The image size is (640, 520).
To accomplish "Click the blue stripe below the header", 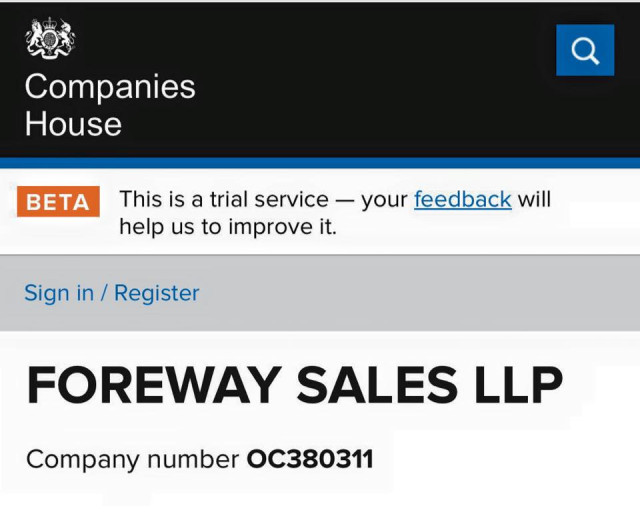I will click(x=320, y=163).
